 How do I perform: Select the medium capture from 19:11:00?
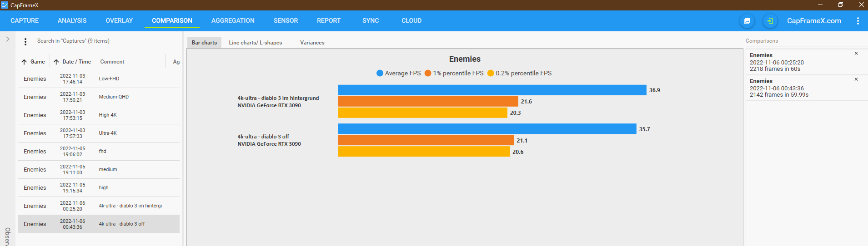[99, 170]
